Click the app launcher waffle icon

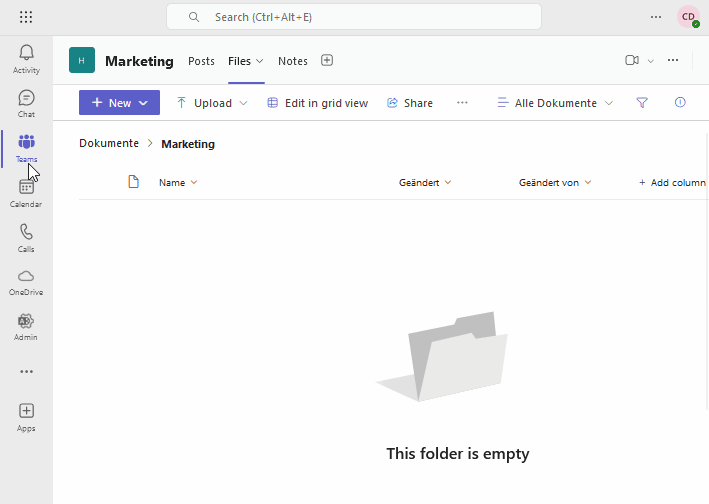point(26,17)
